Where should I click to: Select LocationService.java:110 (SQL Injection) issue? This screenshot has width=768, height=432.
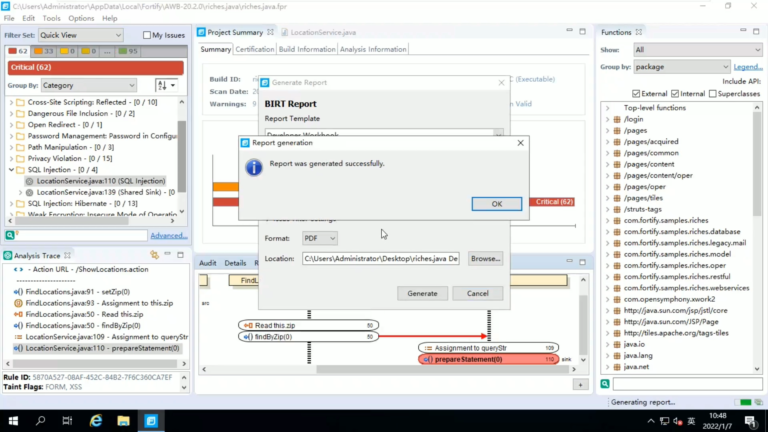[x=101, y=181]
